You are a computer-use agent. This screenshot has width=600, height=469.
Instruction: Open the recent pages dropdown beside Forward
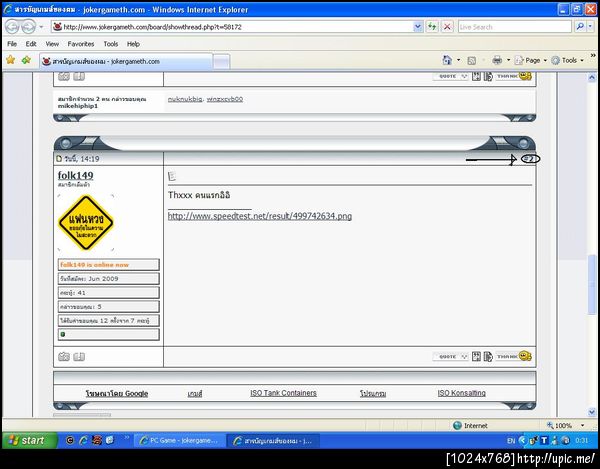tap(41, 27)
